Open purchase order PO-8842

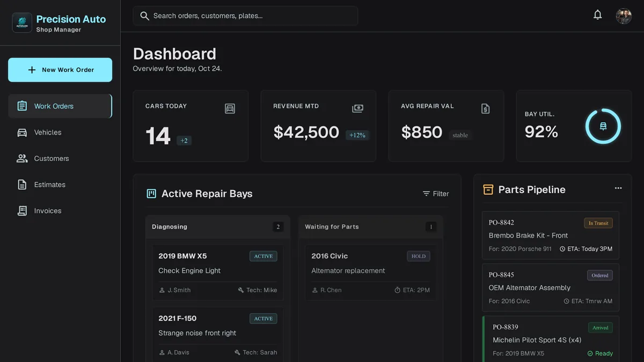pos(551,235)
